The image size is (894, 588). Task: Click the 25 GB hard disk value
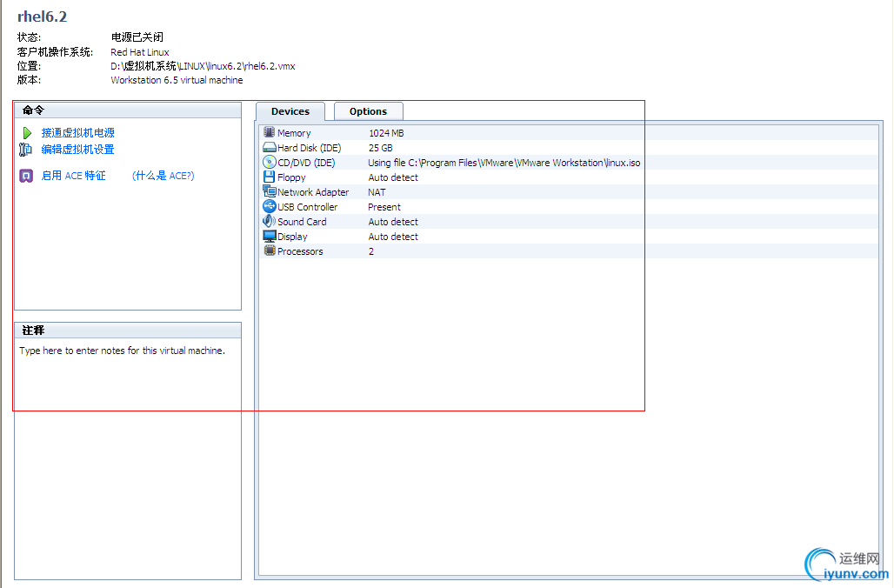380,148
